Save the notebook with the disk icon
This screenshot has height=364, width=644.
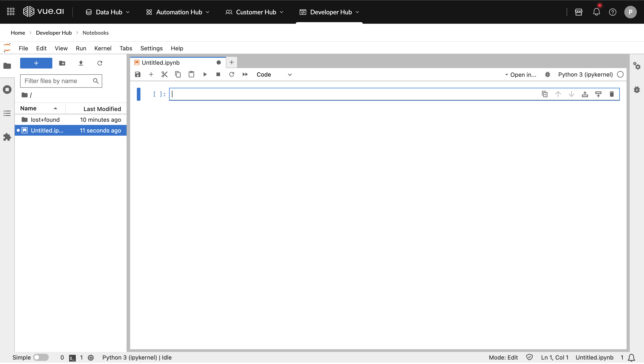[x=138, y=75]
